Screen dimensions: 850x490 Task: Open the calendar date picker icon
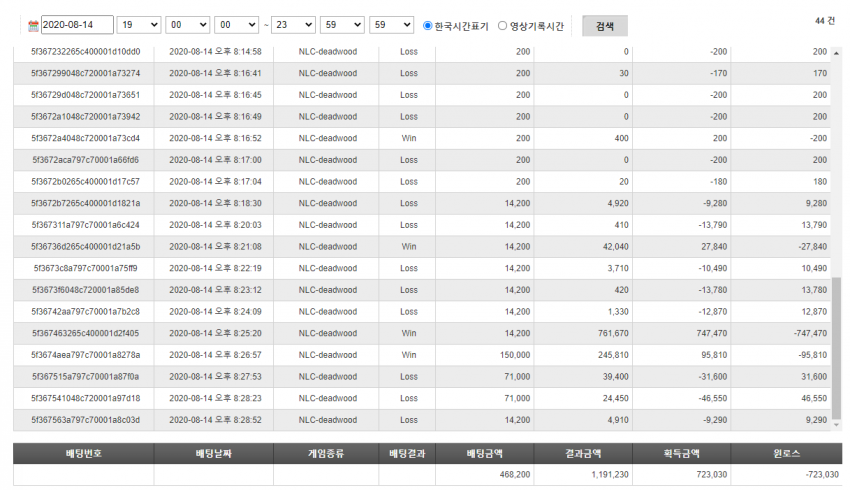pyautogui.click(x=33, y=25)
